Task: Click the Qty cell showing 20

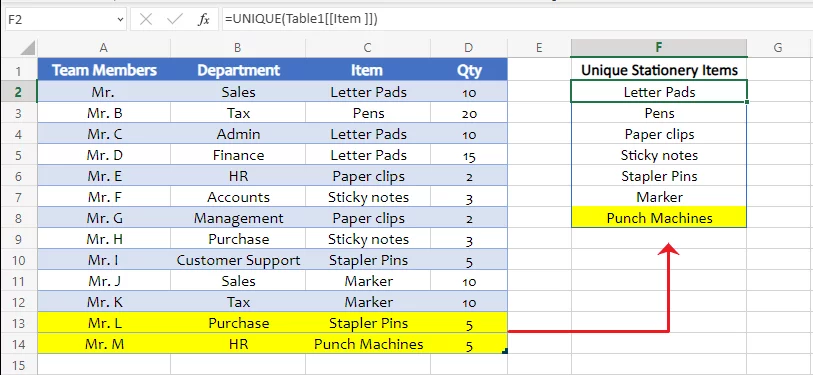Action: [x=469, y=113]
